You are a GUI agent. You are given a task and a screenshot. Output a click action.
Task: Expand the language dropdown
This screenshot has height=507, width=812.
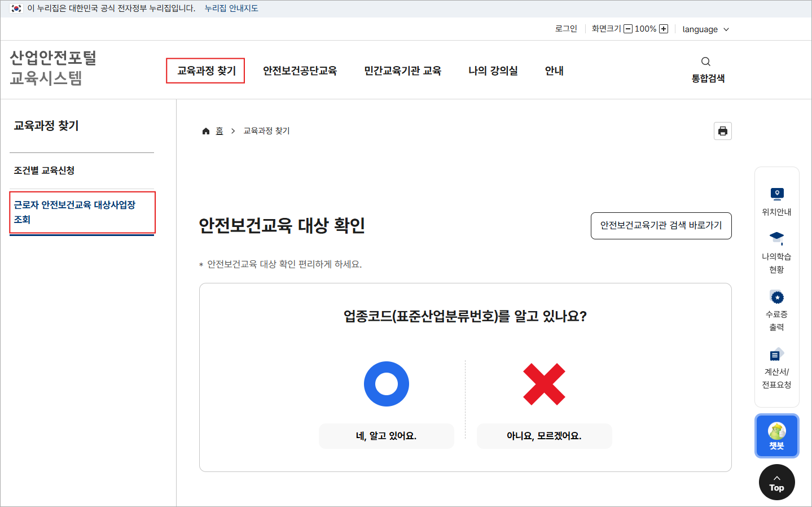pyautogui.click(x=705, y=29)
